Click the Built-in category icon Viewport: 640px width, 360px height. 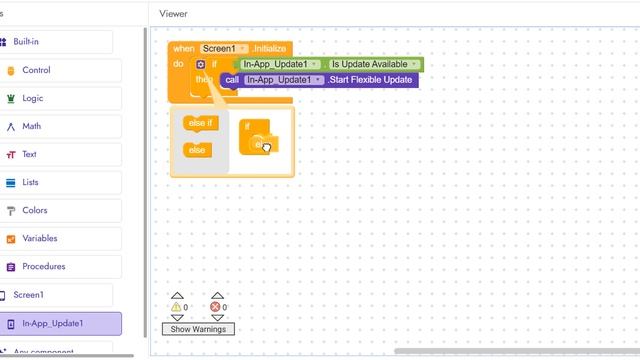(x=3, y=42)
